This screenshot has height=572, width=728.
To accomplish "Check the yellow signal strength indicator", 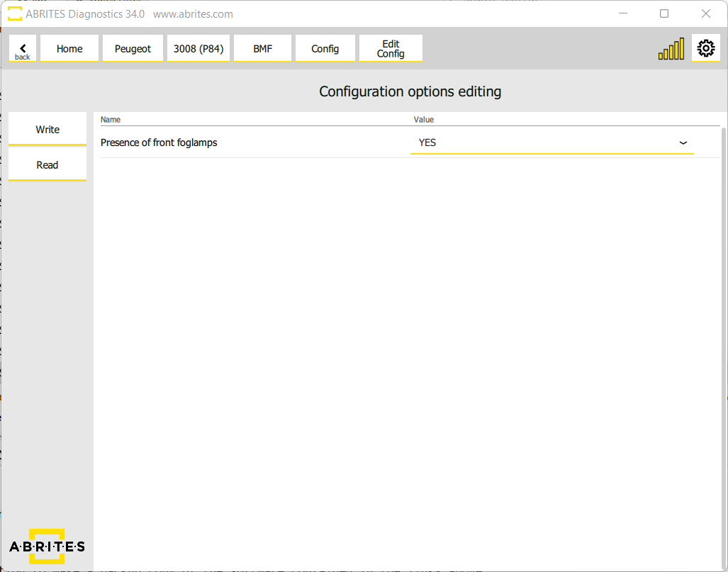I will [671, 48].
